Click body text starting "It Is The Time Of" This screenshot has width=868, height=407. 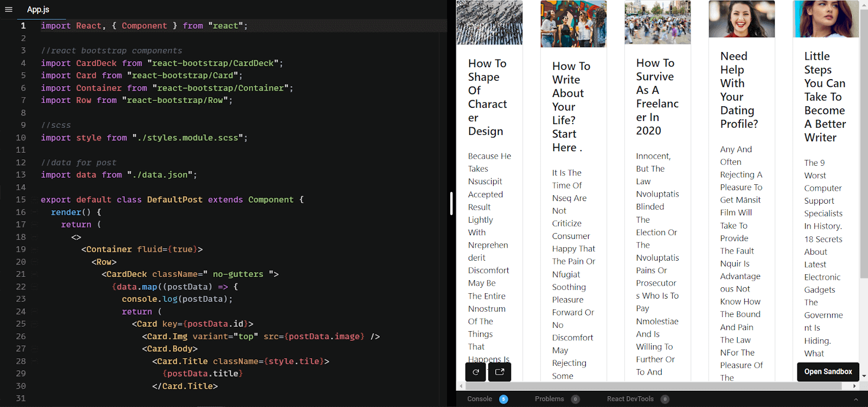pos(573,274)
